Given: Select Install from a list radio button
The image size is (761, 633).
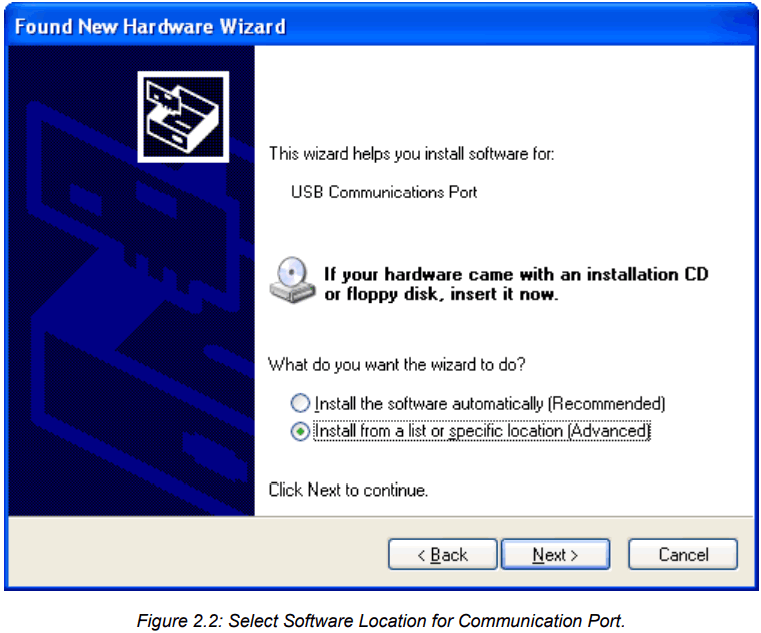Looking at the screenshot, I should coord(300,431).
